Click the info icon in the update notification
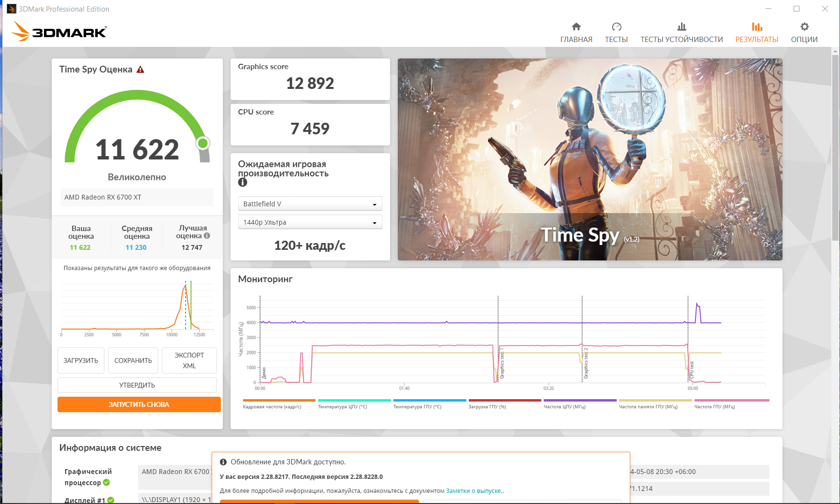This screenshot has height=504, width=840. [223, 462]
